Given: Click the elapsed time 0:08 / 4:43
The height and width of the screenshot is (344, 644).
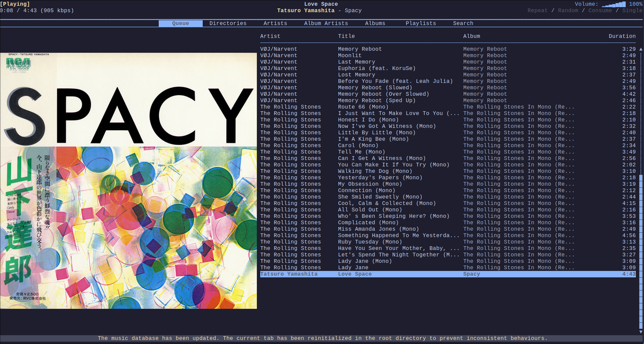Looking at the screenshot, I should pos(18,10).
